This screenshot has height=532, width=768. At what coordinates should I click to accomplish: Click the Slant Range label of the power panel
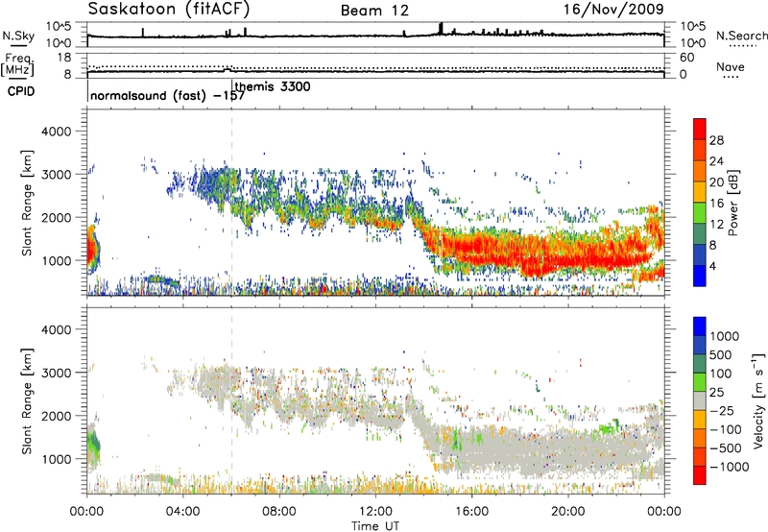pyautogui.click(x=27, y=203)
